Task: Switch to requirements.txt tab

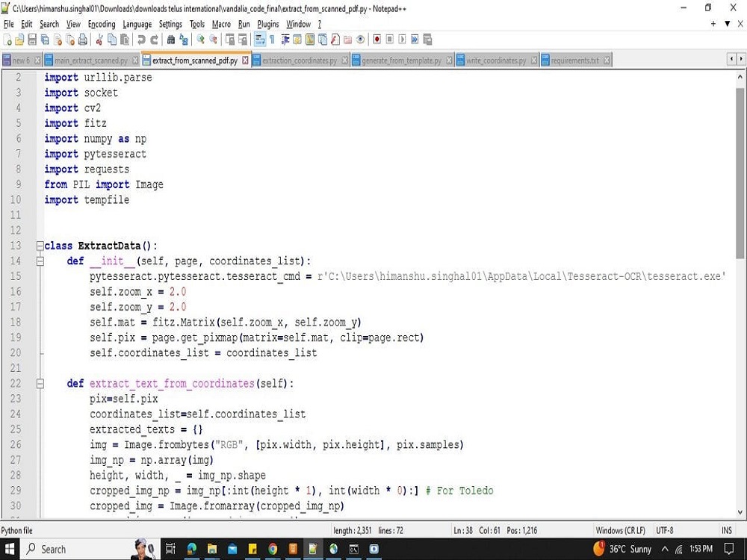Action: point(574,60)
